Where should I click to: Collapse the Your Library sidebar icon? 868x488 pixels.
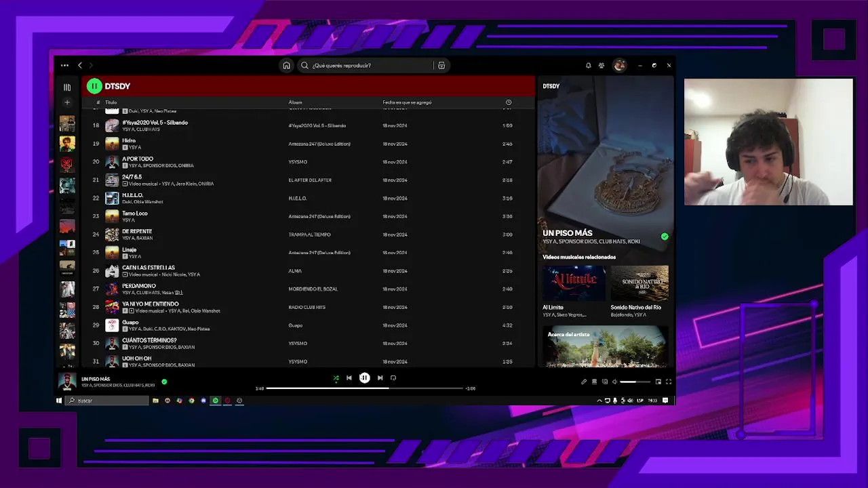click(x=67, y=87)
